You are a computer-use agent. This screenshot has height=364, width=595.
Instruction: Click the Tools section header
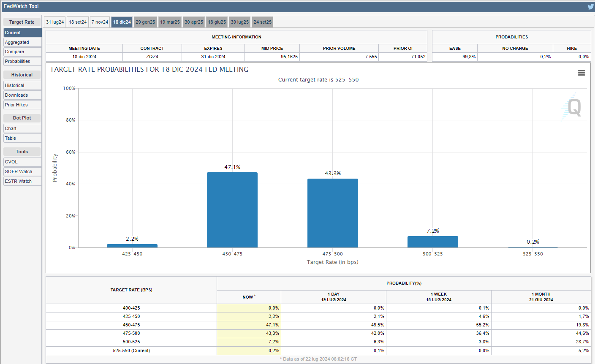(x=22, y=152)
